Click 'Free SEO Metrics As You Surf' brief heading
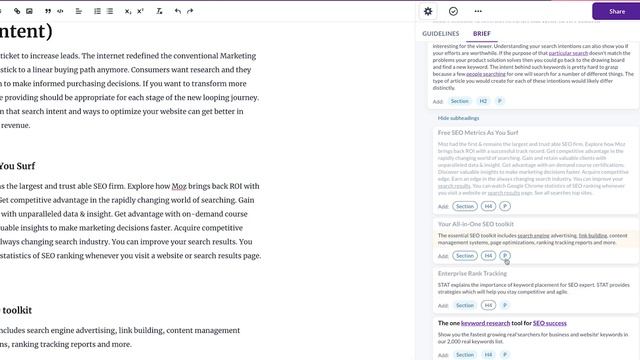 (478, 133)
